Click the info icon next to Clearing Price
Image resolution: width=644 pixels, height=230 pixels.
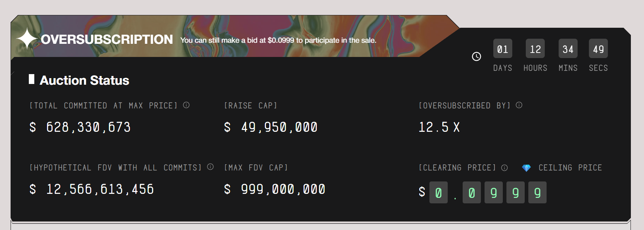click(504, 168)
